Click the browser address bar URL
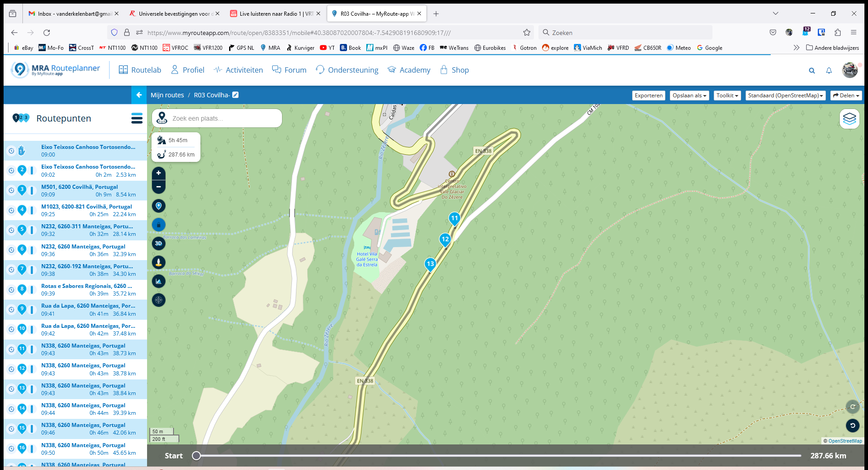868x470 pixels. tap(299, 32)
